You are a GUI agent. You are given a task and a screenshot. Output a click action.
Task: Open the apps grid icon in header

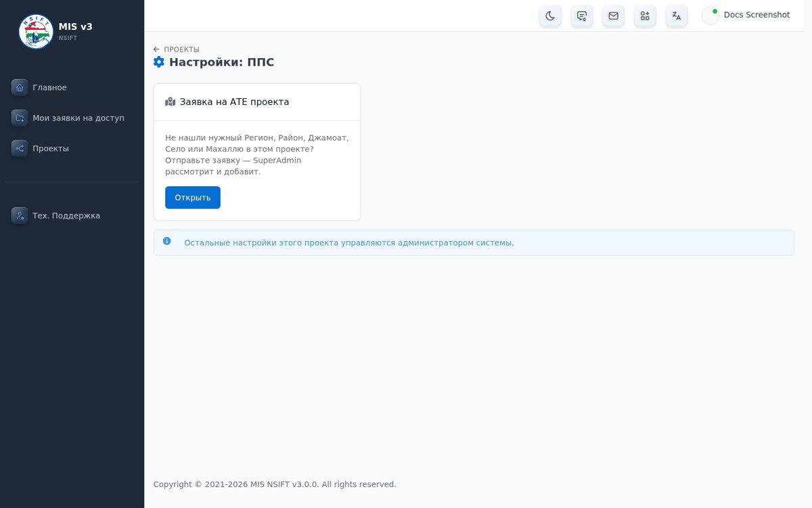[x=645, y=16]
